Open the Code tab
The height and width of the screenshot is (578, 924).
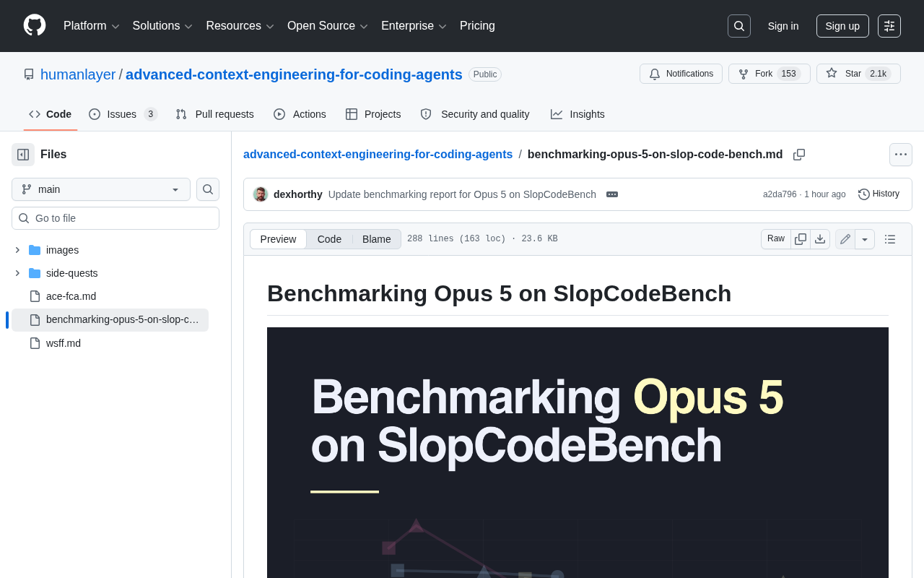point(51,114)
